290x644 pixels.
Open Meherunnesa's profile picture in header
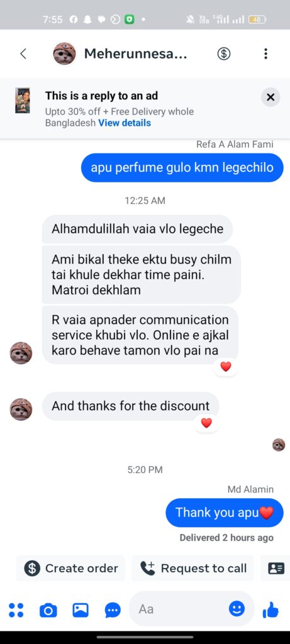click(x=65, y=53)
